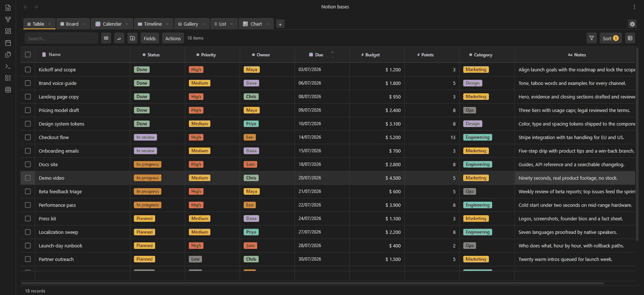The height and width of the screenshot is (295, 644).
Task: Click In review status tag for Checkout flow
Action: pyautogui.click(x=145, y=137)
